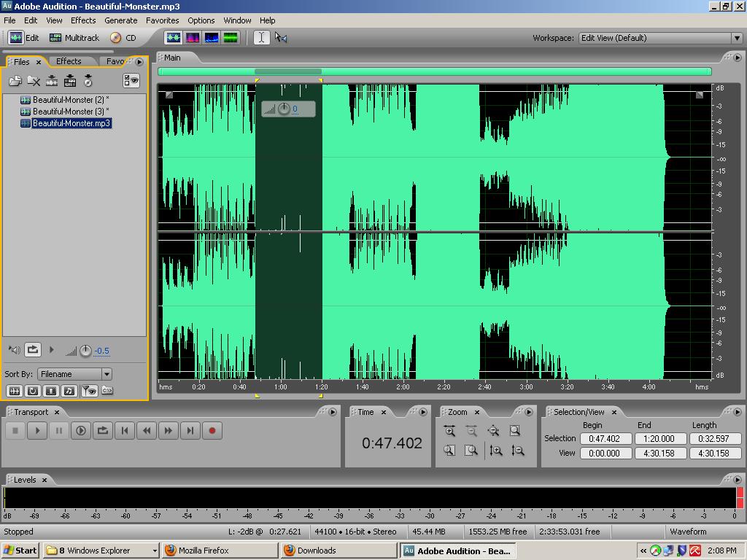
Task: Open the Workspace dropdown
Action: 660,38
